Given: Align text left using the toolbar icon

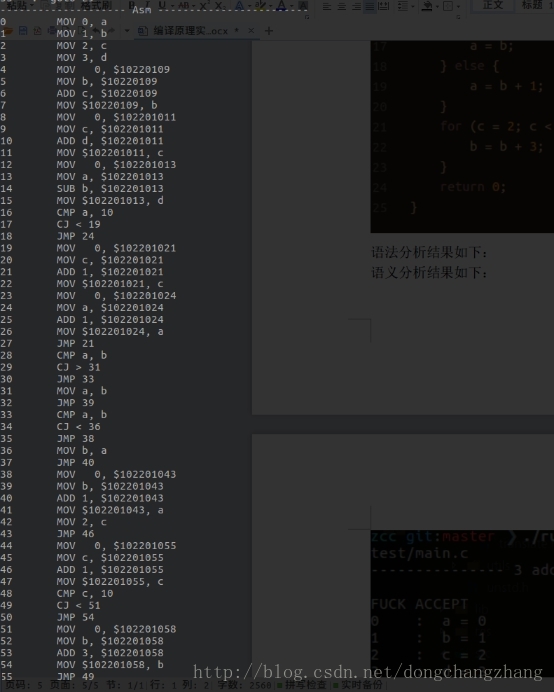Looking at the screenshot, I should coord(327,6).
